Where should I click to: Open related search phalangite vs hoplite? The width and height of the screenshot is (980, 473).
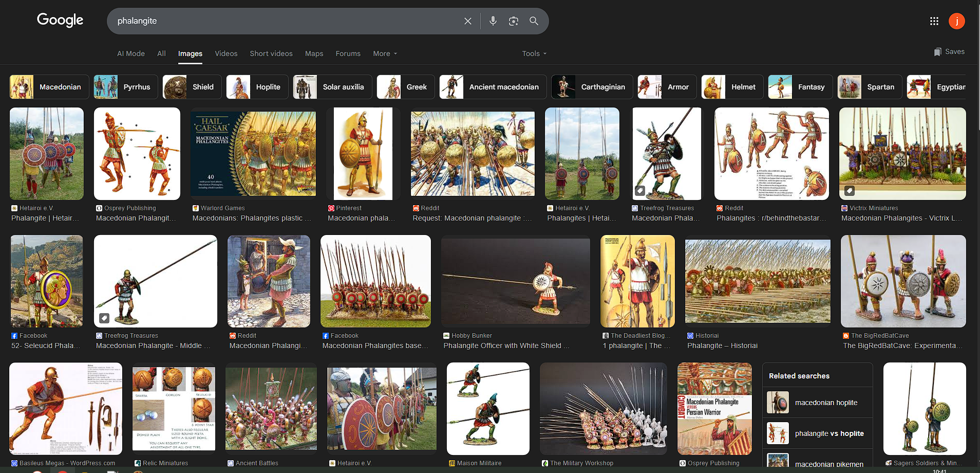pos(818,433)
